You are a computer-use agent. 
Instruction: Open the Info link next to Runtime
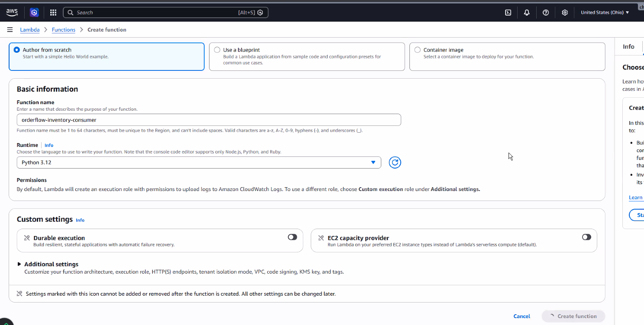[x=49, y=145]
